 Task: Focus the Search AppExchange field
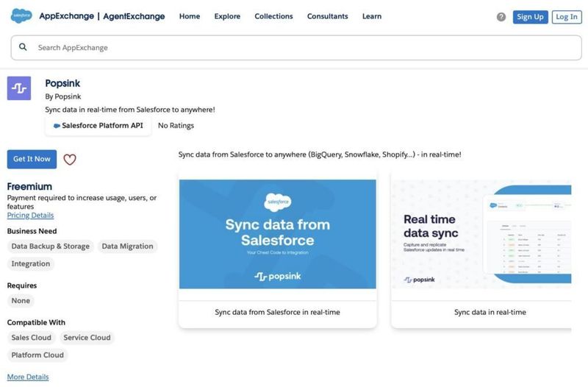(294, 47)
